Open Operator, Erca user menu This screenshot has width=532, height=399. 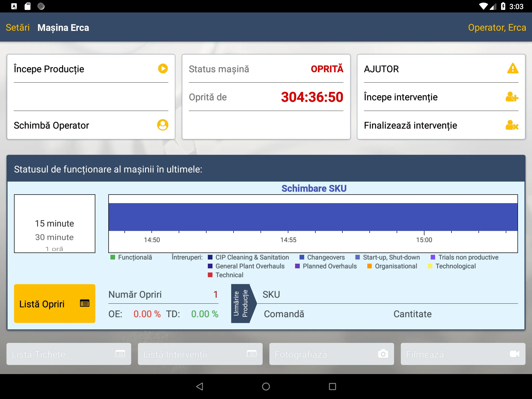tap(497, 28)
